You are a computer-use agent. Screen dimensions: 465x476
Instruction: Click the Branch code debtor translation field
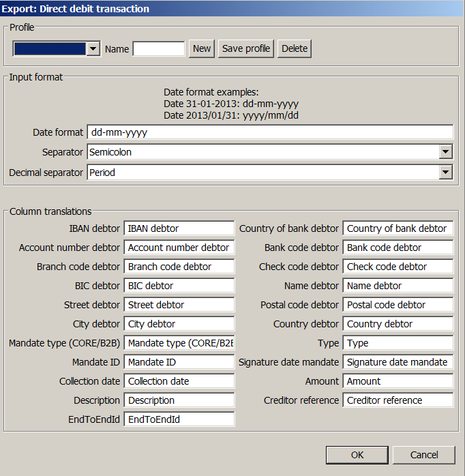coord(179,267)
